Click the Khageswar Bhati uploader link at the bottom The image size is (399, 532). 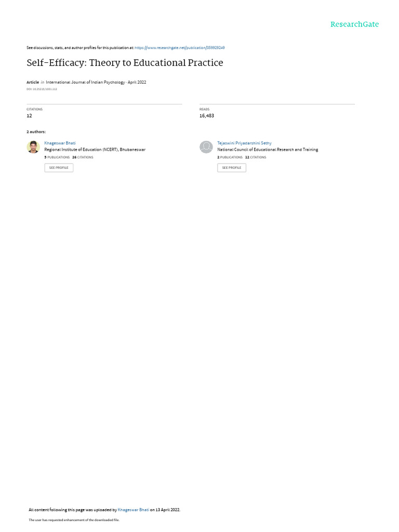[x=133, y=510]
